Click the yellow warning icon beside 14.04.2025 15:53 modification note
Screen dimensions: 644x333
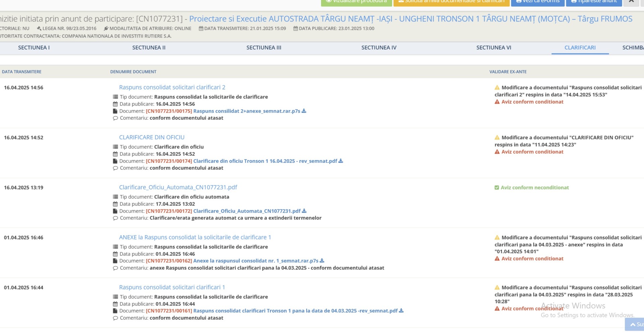[x=497, y=87]
